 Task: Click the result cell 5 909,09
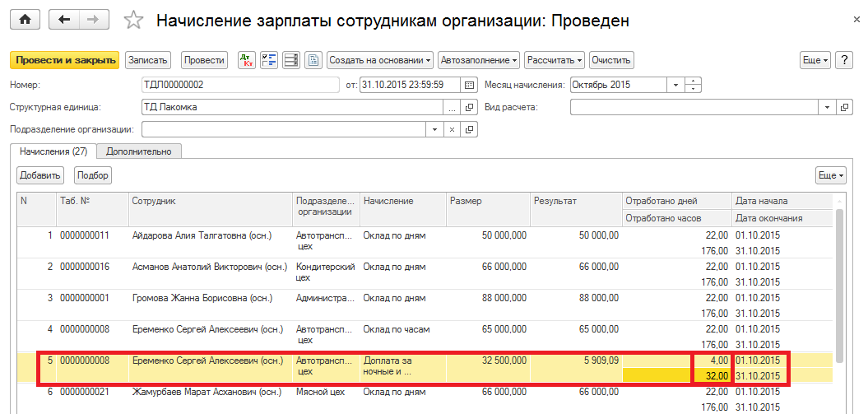[576, 366]
